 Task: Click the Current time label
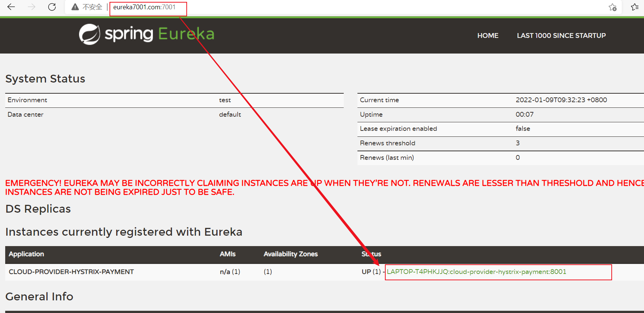coord(379,100)
